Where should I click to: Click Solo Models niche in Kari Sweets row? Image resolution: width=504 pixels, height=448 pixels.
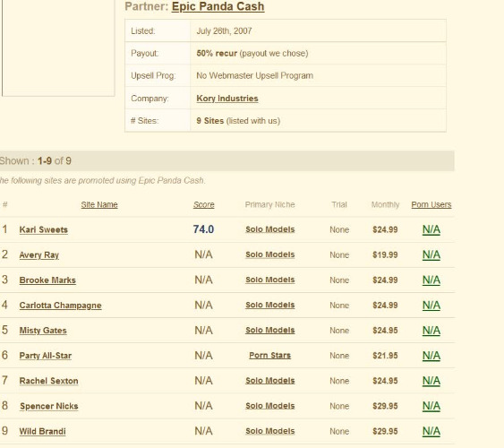click(270, 229)
